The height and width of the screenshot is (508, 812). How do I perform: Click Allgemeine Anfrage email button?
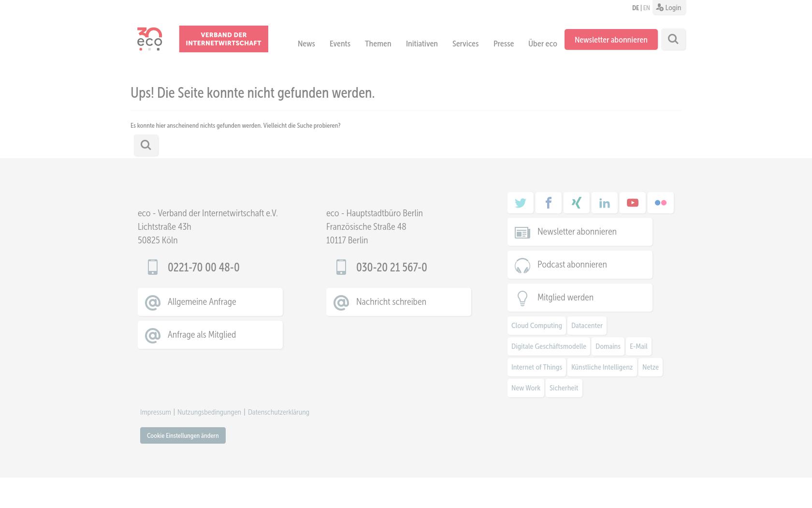210,302
